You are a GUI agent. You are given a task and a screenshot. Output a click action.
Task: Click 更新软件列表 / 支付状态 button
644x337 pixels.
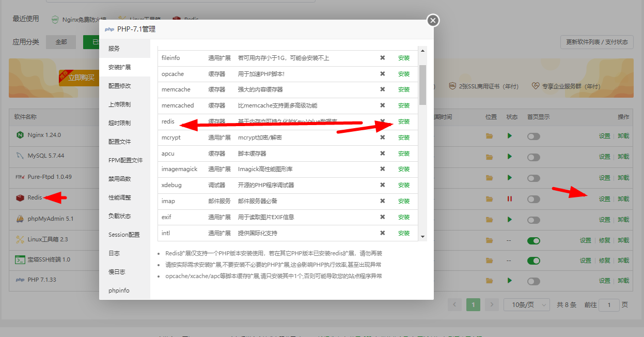[596, 42]
